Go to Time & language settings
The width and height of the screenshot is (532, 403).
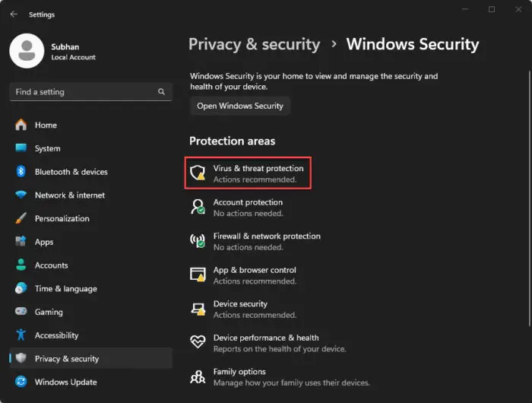91,289
